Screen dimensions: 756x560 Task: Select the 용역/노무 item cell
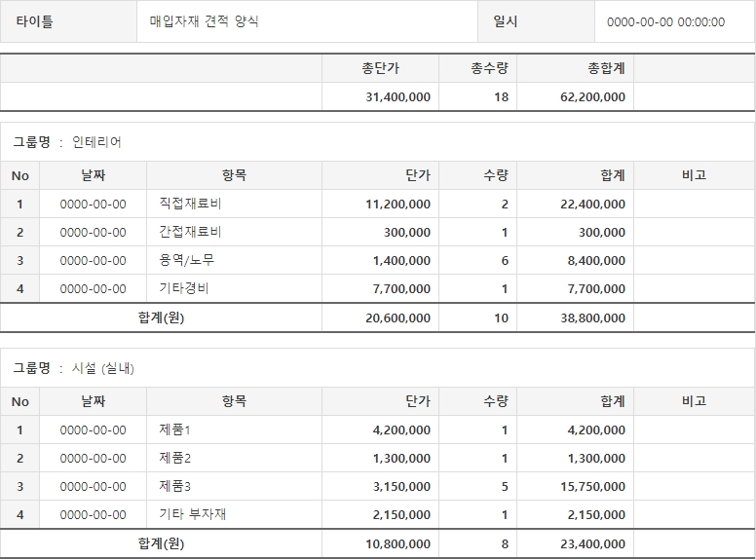coord(235,260)
